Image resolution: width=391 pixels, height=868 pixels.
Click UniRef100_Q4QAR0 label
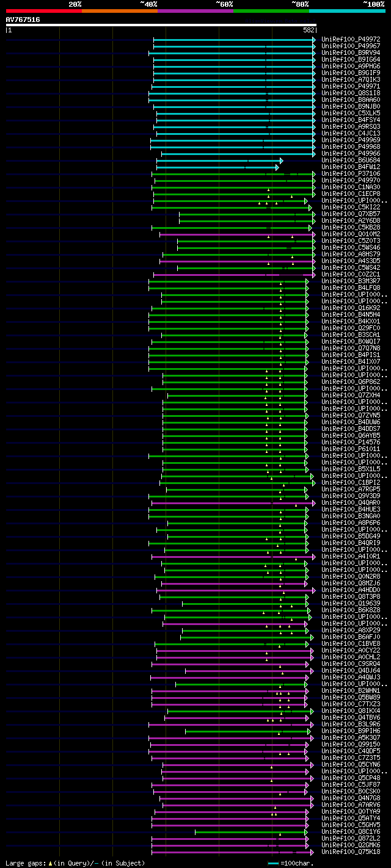point(351,502)
